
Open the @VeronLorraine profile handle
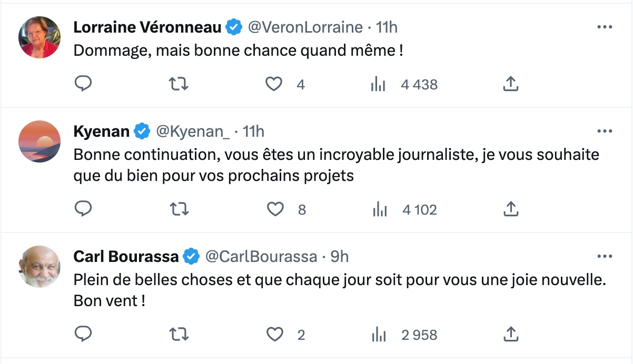pyautogui.click(x=305, y=27)
